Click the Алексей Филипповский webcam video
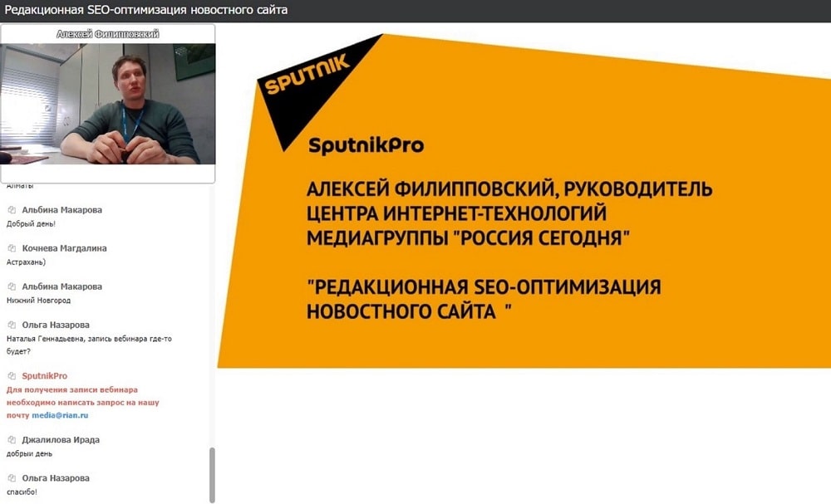The height and width of the screenshot is (504, 831). point(108,104)
